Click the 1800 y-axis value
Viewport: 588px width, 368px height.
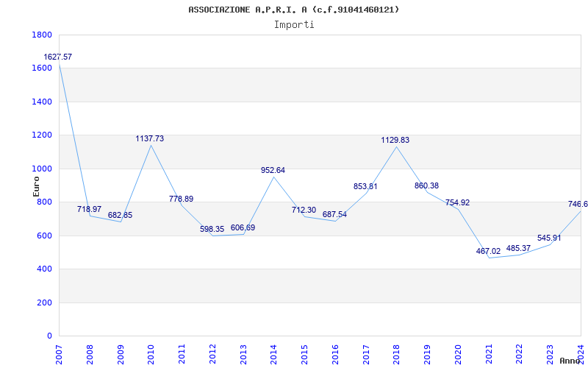[42, 35]
